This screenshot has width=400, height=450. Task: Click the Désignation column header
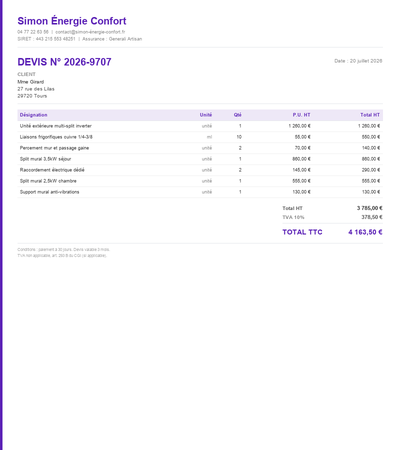coord(33,115)
